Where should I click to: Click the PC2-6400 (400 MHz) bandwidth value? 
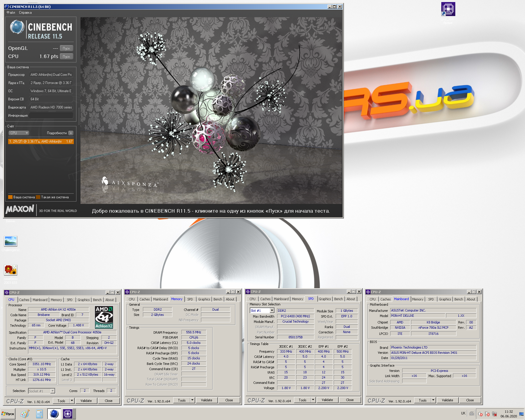295,316
